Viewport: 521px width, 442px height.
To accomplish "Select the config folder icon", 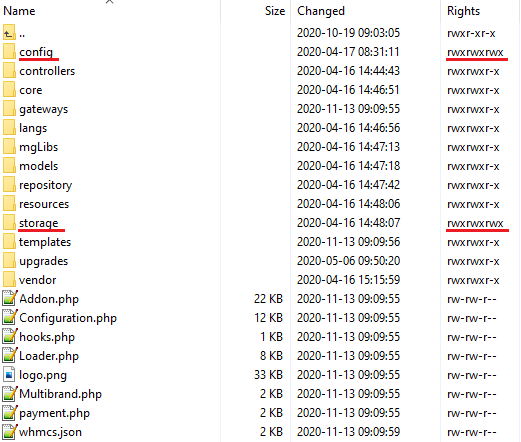I will click(9, 52).
